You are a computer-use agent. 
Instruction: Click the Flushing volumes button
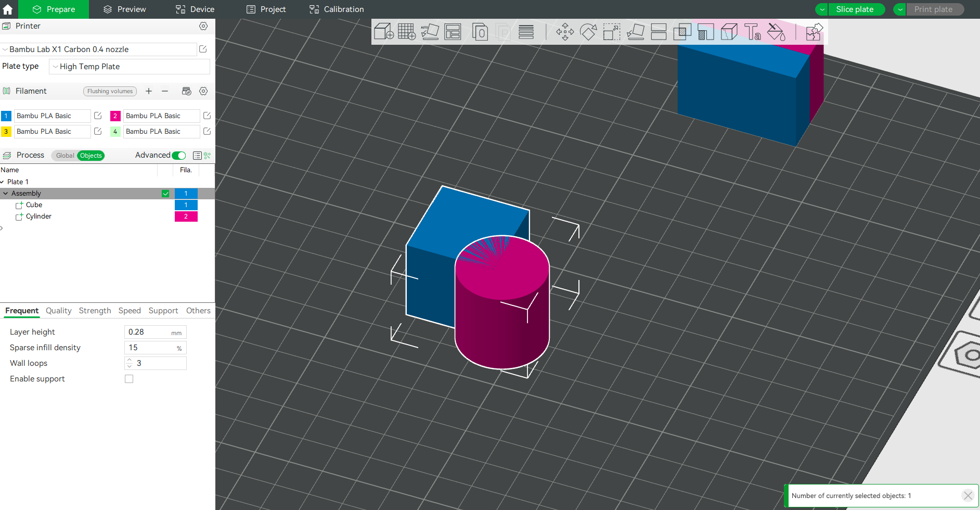(109, 91)
